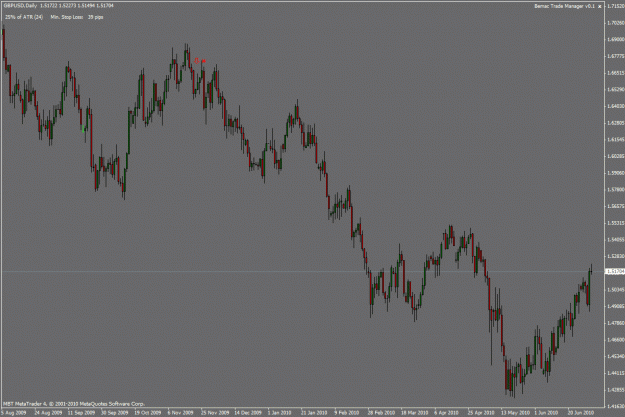The height and width of the screenshot is (417, 625).
Task: Click the 1.46600 level on the price axis
Action: (x=616, y=340)
